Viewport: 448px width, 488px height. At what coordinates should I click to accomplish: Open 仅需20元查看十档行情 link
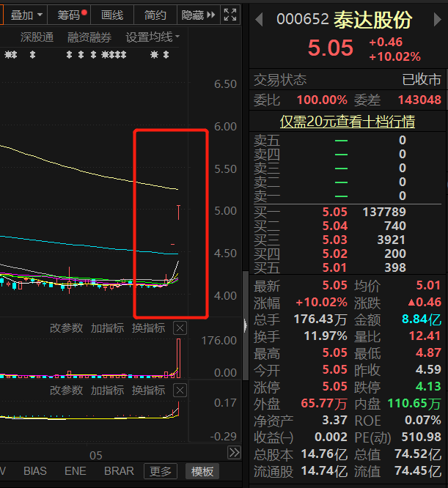coord(347,122)
